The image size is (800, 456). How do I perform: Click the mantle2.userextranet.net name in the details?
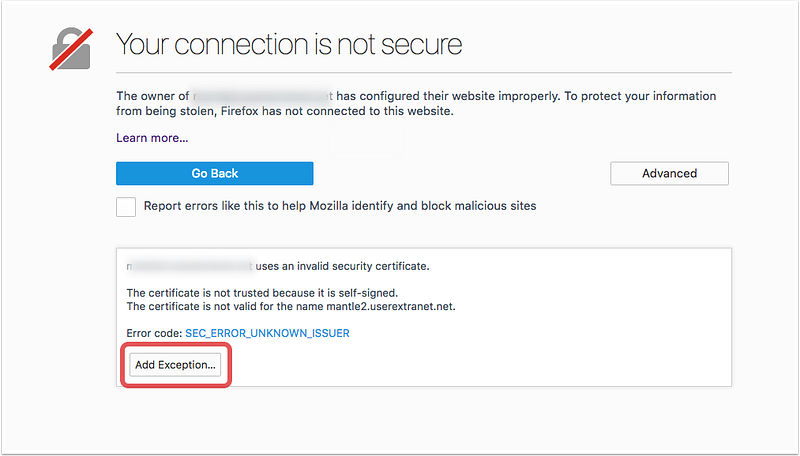pyautogui.click(x=389, y=307)
